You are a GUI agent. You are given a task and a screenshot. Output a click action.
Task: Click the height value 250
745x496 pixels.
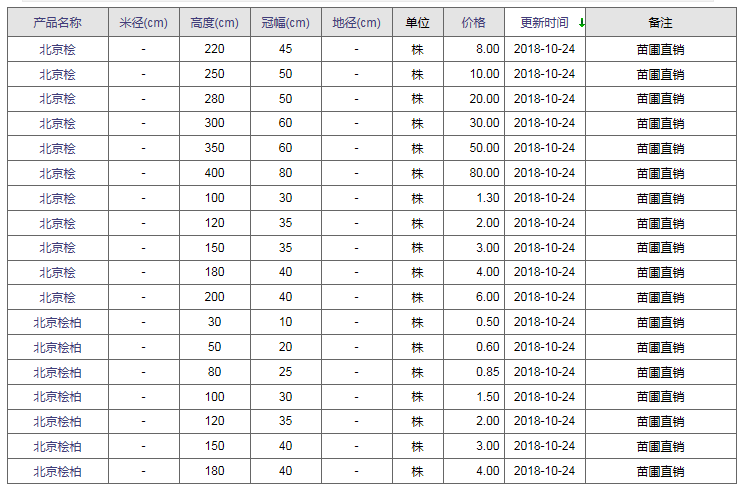pos(214,74)
